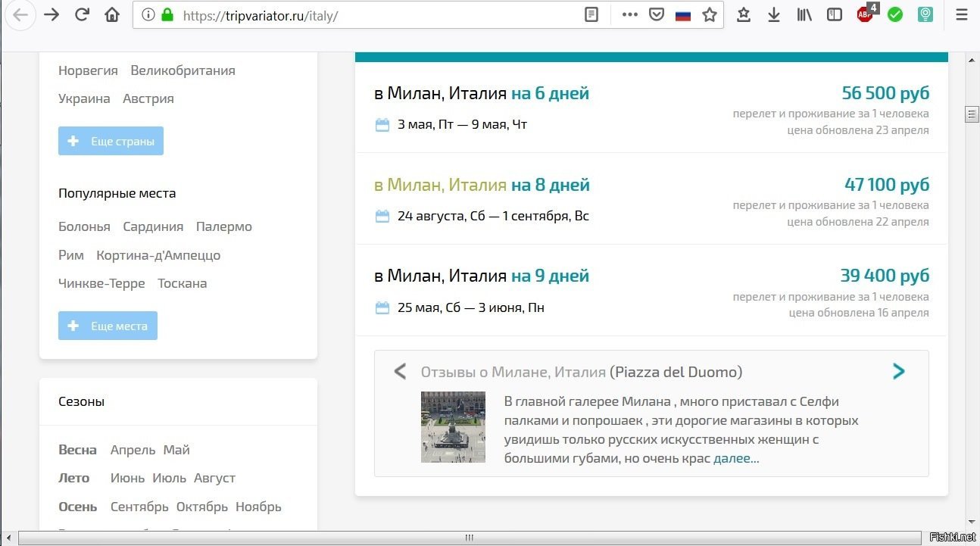Show site information via the info icon

pos(148,15)
